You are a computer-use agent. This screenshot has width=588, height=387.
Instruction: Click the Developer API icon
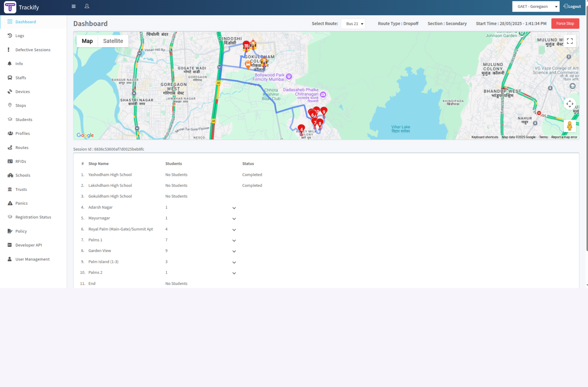pos(10,245)
